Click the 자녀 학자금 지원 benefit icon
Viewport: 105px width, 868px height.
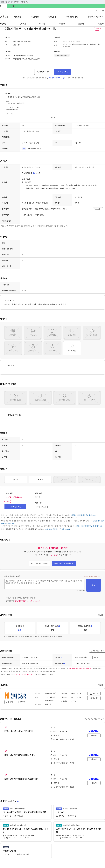pos(92,333)
